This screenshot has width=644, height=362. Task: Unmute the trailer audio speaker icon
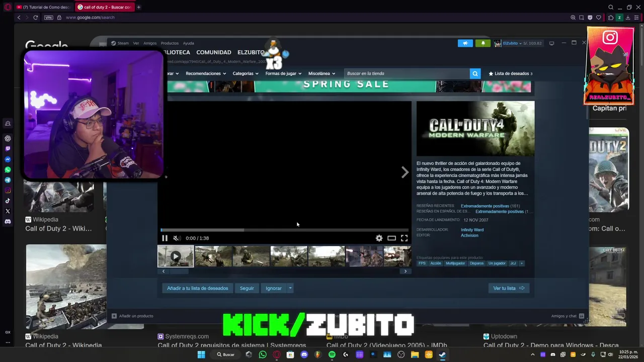pos(177,238)
